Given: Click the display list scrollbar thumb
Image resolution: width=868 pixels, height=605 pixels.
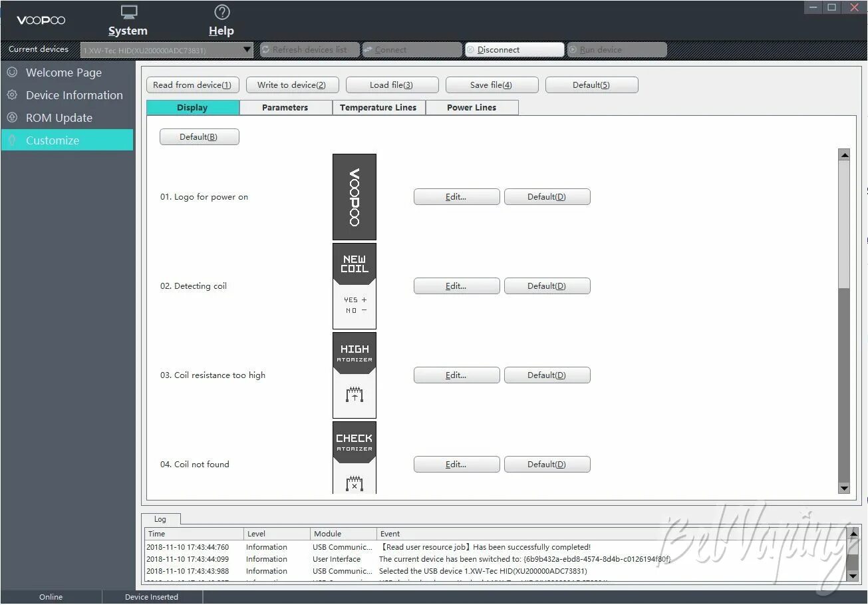Looking at the screenshot, I should coord(845,224).
